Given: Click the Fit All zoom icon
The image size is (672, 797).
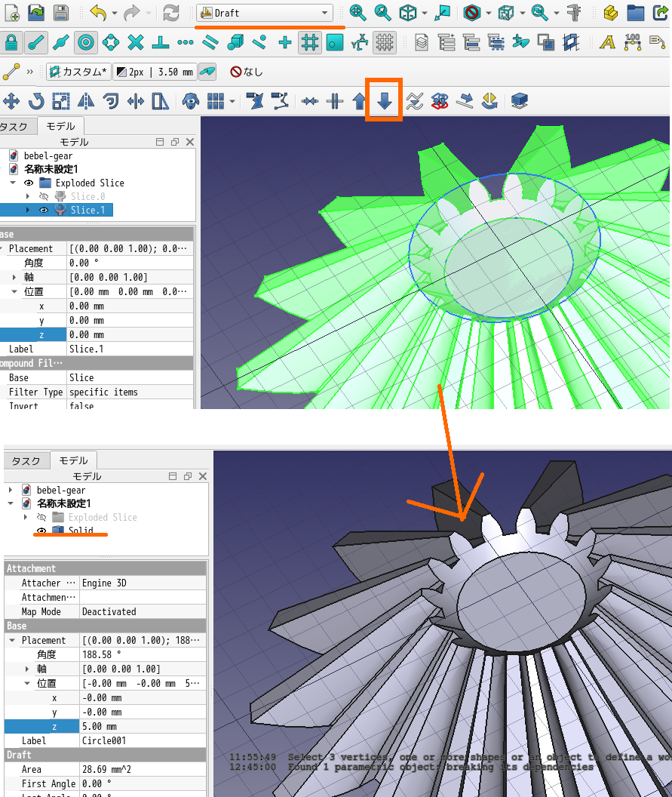Looking at the screenshot, I should click(x=357, y=13).
